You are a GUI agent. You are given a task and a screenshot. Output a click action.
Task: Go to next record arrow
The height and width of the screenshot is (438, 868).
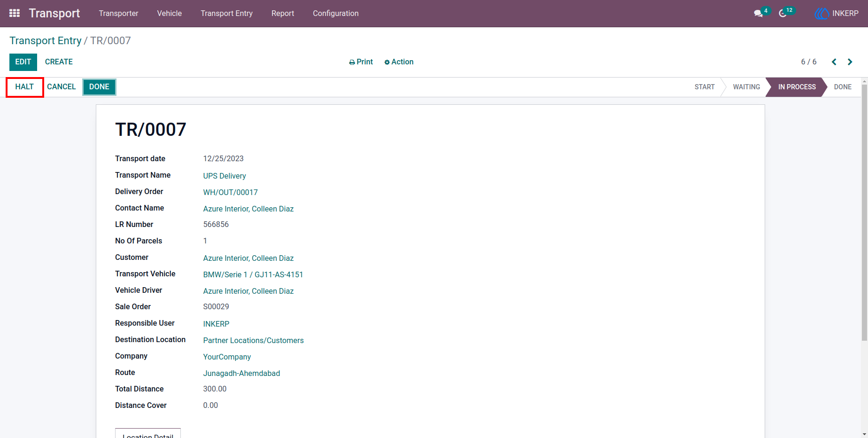pos(850,62)
